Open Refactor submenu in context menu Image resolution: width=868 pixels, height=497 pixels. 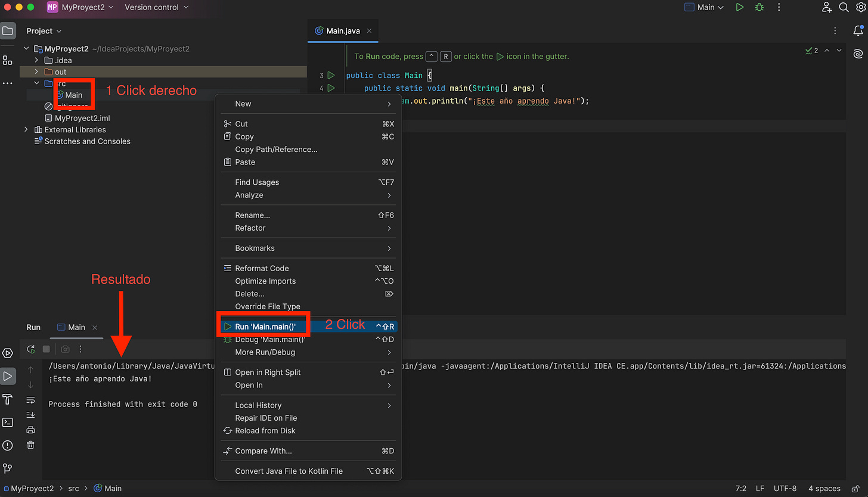click(x=308, y=228)
